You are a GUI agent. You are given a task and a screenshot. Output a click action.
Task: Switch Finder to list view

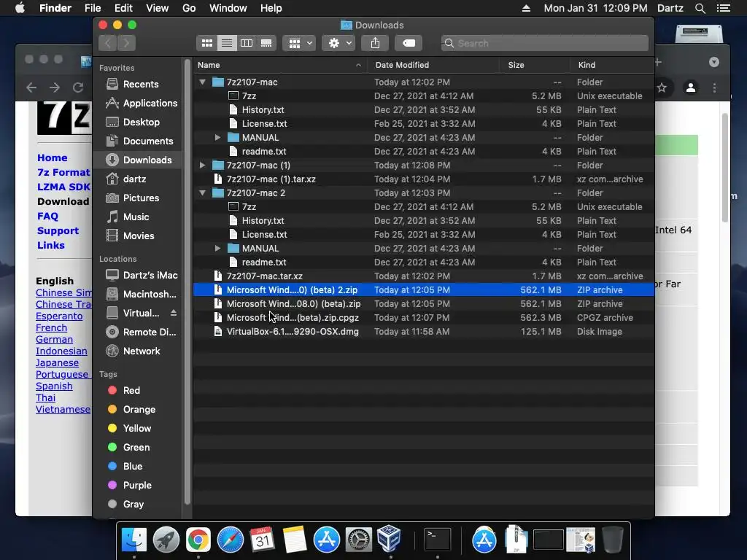click(227, 43)
